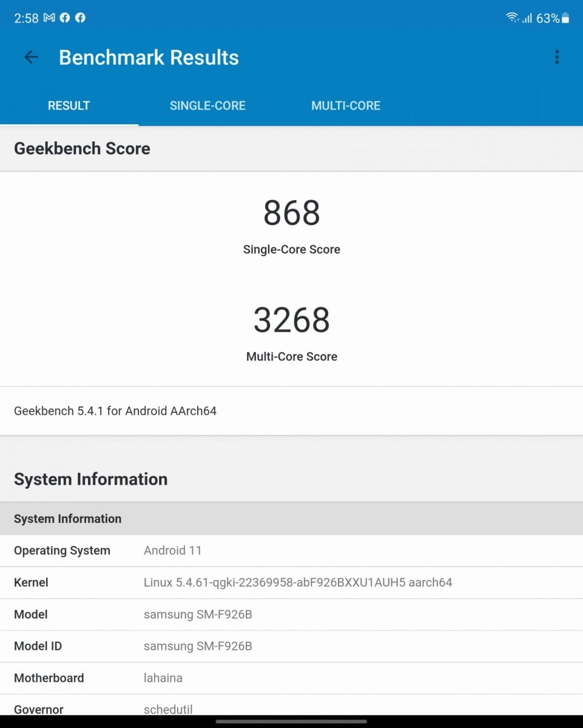The width and height of the screenshot is (583, 728).
Task: Tap the Operating System label
Action: (62, 551)
